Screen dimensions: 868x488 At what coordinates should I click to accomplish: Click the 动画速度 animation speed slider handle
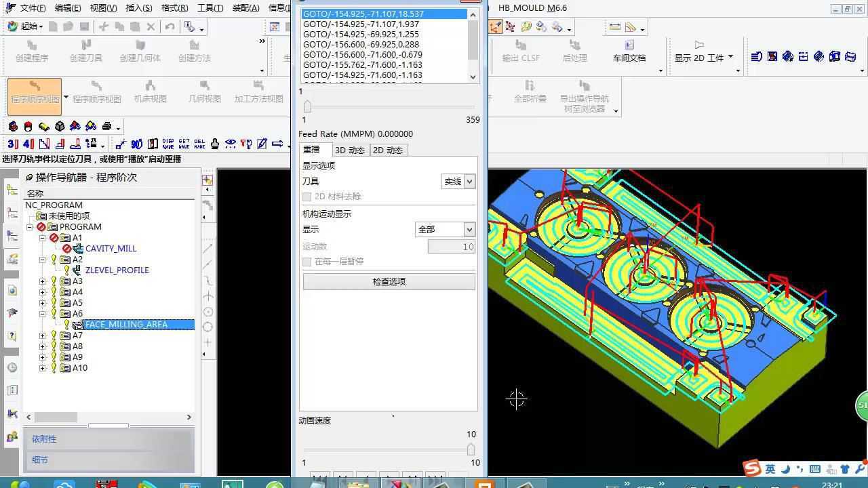pyautogui.click(x=471, y=449)
